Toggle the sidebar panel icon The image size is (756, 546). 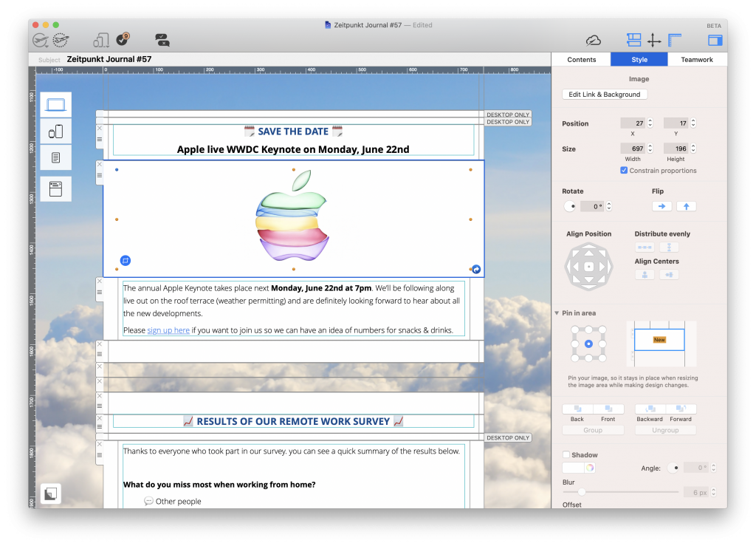coord(715,41)
